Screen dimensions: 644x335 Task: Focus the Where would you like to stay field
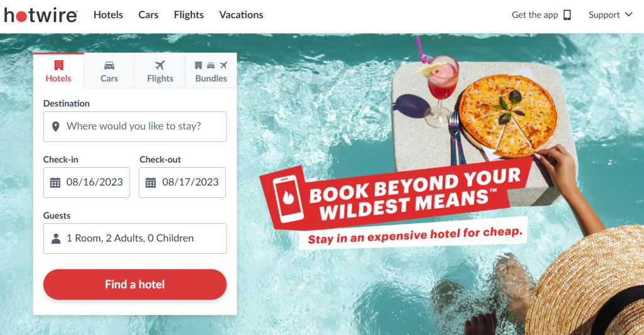point(142,126)
